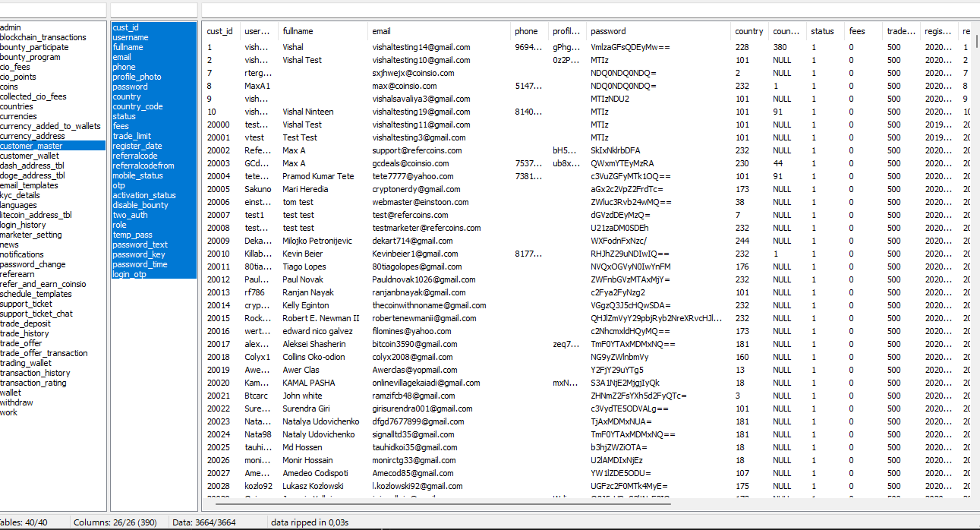The height and width of the screenshot is (530, 980).
Task: Select the admin table in tables list
Action: coord(11,27)
